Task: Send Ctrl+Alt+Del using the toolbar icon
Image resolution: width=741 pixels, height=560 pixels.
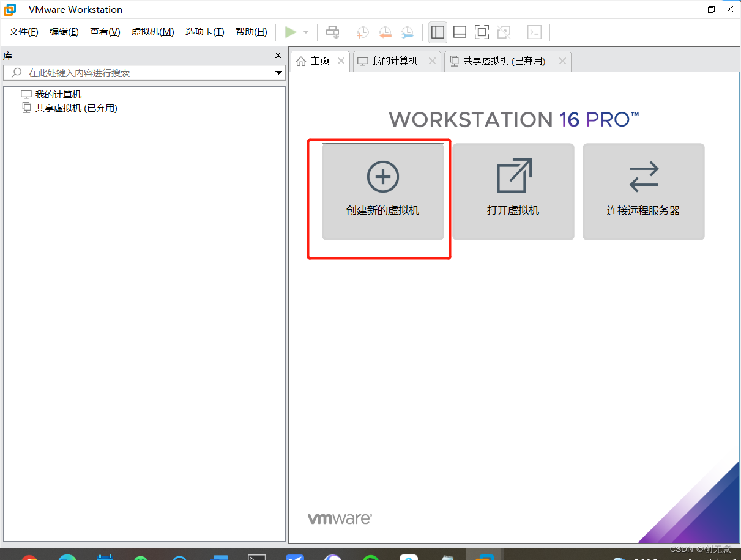Action: pyautogui.click(x=332, y=32)
